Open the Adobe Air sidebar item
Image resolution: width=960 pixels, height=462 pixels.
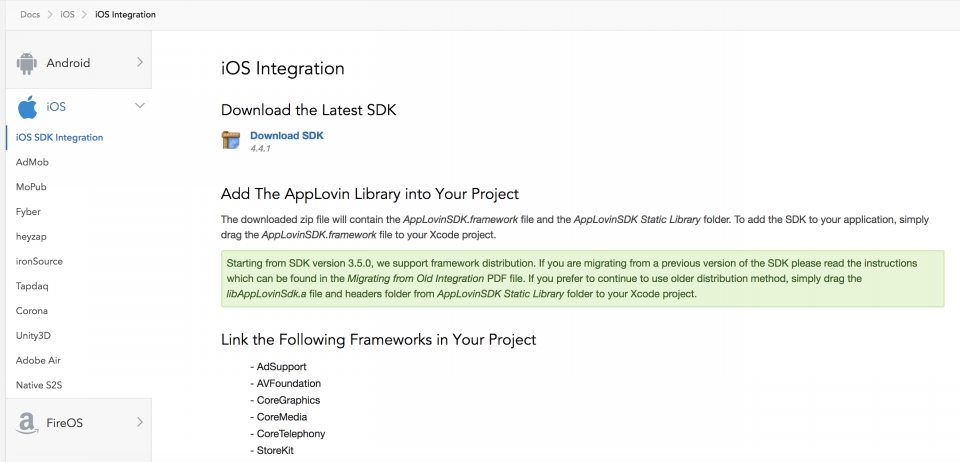pos(38,360)
